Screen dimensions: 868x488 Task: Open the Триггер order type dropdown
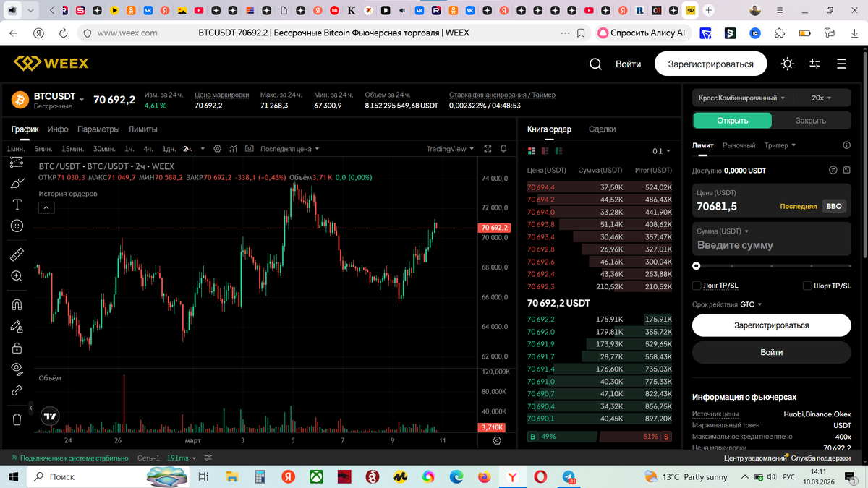(780, 145)
